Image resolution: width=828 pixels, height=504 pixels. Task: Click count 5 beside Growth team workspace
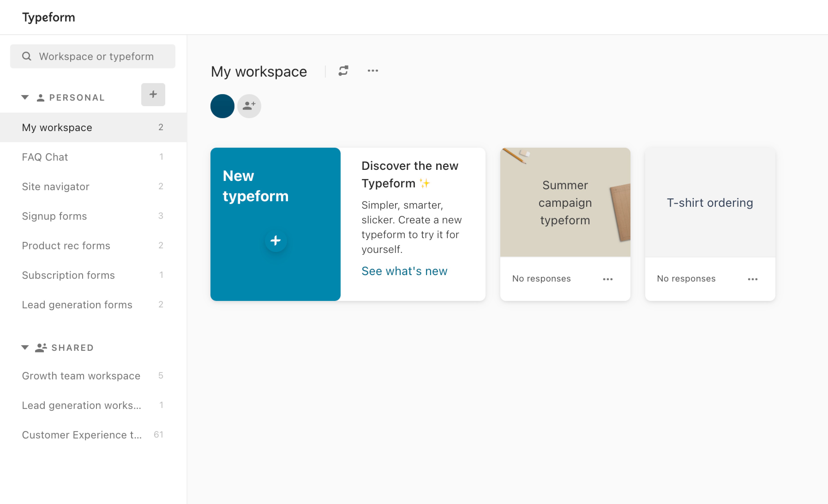(x=161, y=376)
